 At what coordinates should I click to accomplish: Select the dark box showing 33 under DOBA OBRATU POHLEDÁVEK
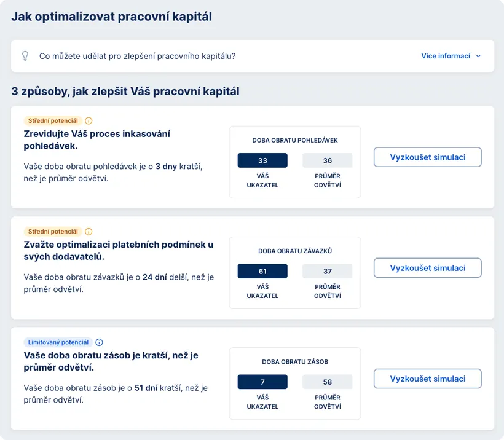click(262, 160)
